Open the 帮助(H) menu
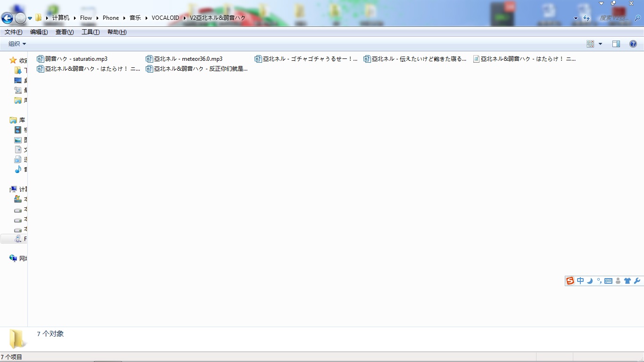Screen dimensions: 644x362 click(117, 32)
